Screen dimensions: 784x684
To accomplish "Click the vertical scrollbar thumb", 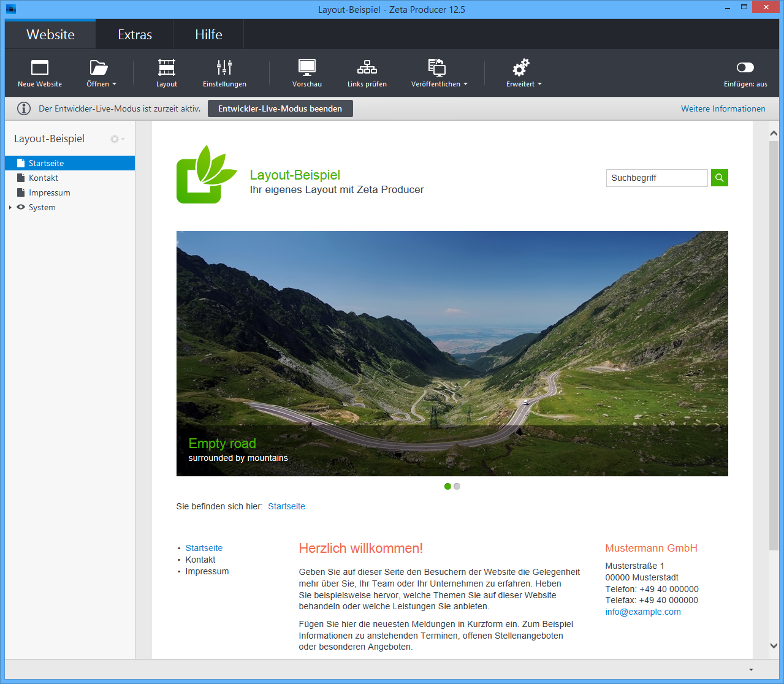I will [x=774, y=343].
